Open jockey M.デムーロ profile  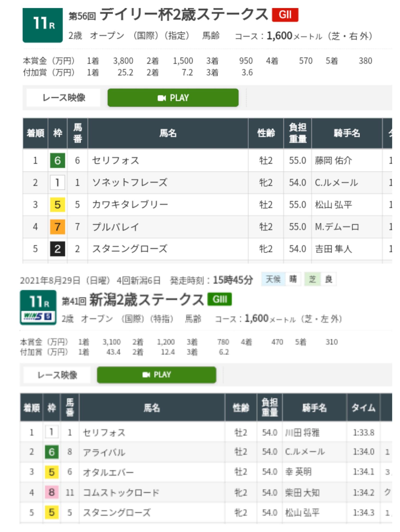click(x=337, y=227)
